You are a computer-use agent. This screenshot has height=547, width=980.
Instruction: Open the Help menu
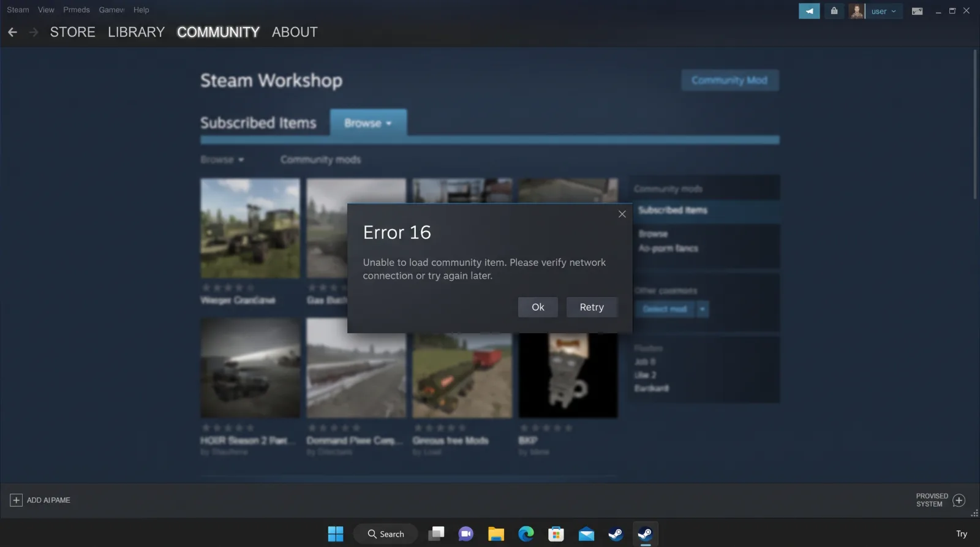pos(141,10)
